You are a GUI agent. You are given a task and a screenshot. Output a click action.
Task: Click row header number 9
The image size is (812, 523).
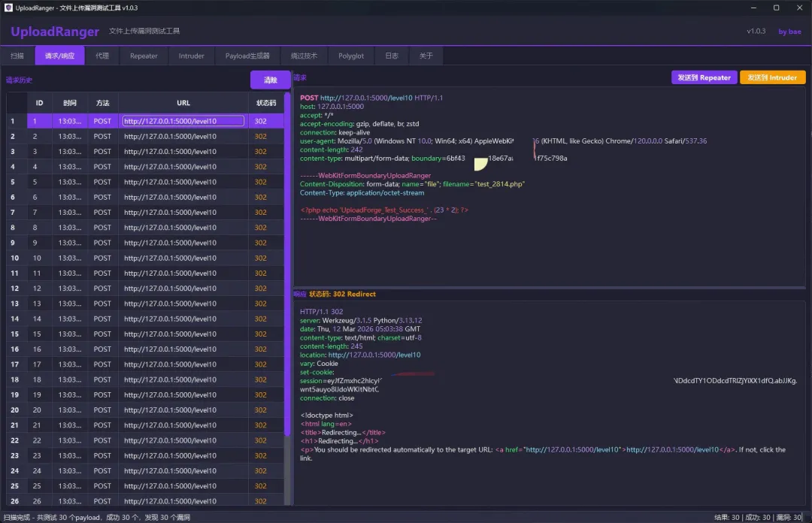pyautogui.click(x=17, y=243)
